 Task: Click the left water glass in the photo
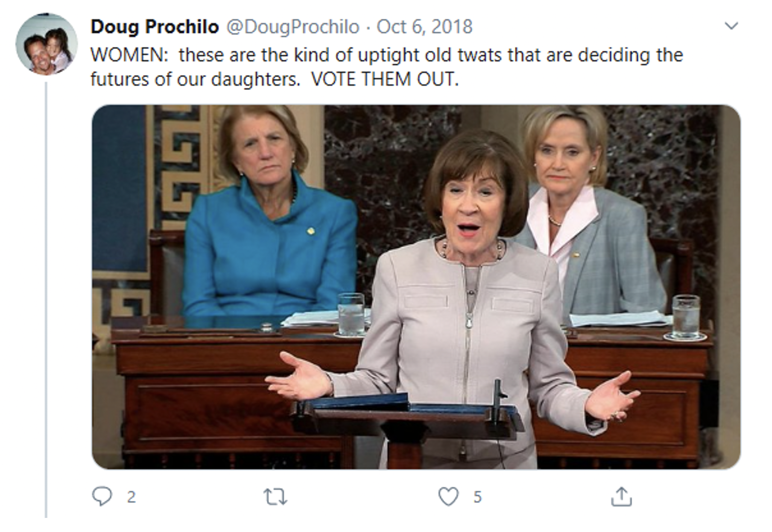(351, 314)
